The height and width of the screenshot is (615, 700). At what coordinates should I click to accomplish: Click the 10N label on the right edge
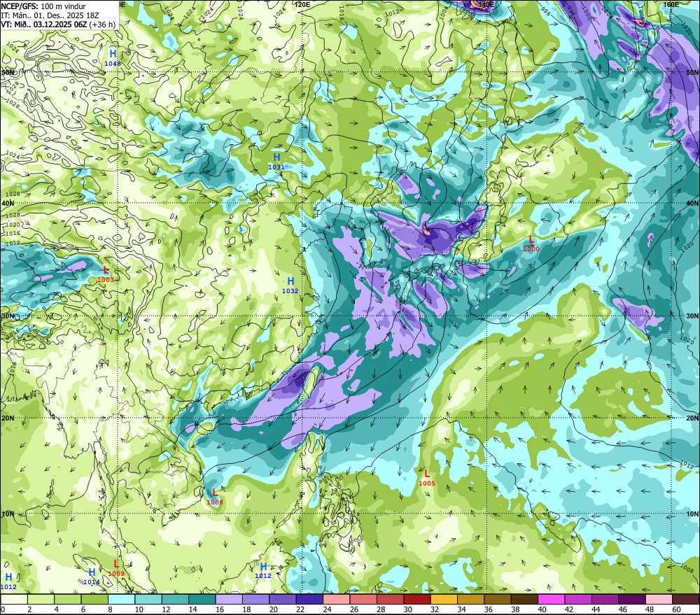[x=692, y=514]
